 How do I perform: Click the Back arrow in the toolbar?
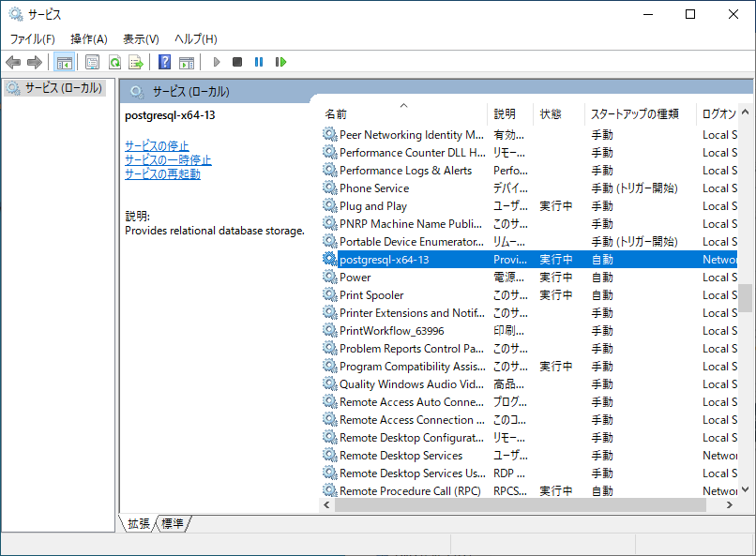click(x=13, y=62)
